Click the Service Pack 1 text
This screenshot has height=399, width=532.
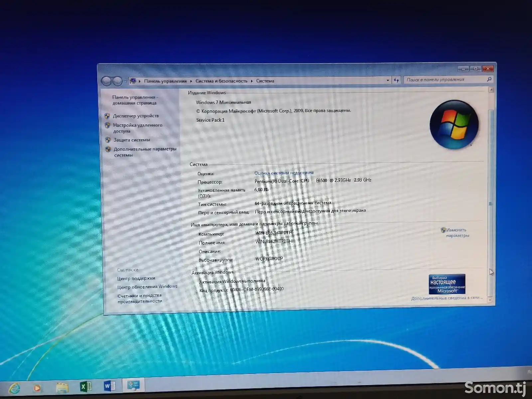point(210,120)
